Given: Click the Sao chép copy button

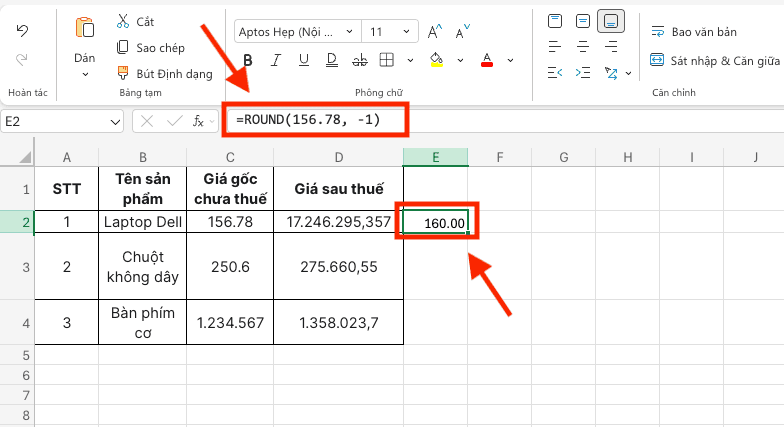Looking at the screenshot, I should click(150, 48).
